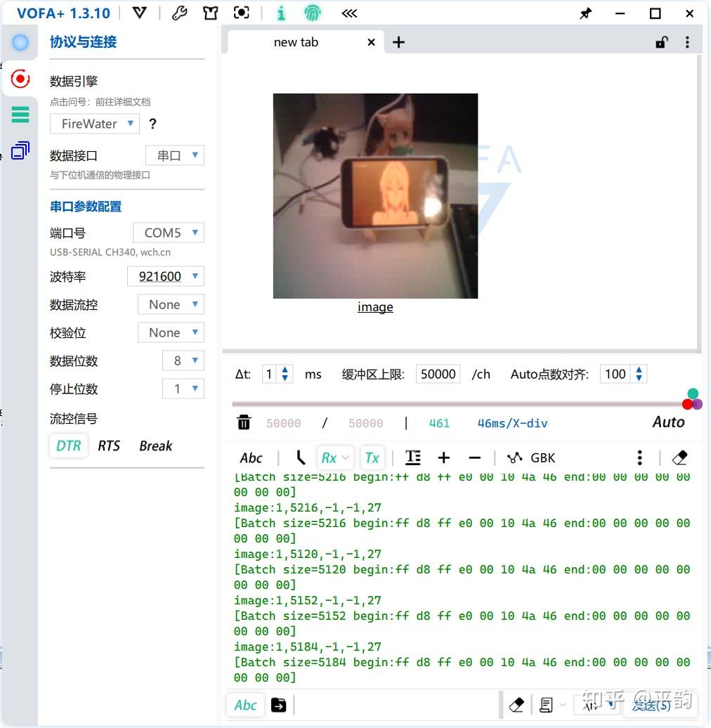Open the 校验位 None dropdown
This screenshot has width=711, height=728.
coord(171,333)
